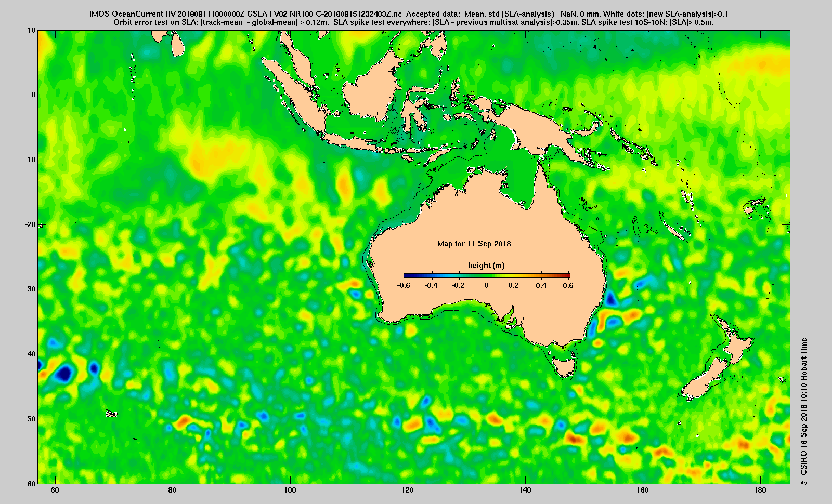Screen dimensions: 832x504
Task: Click the 'Map for 11-Sep-2018' label
Action: tap(474, 244)
